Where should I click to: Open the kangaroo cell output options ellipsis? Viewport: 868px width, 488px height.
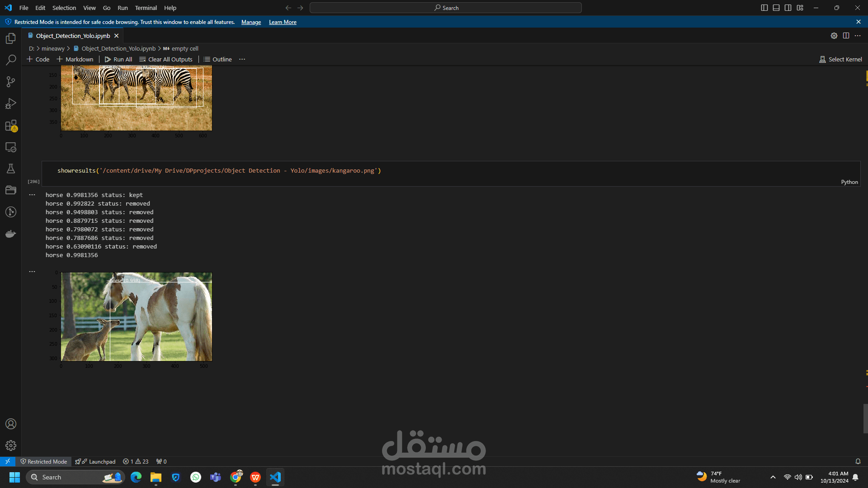[32, 195]
